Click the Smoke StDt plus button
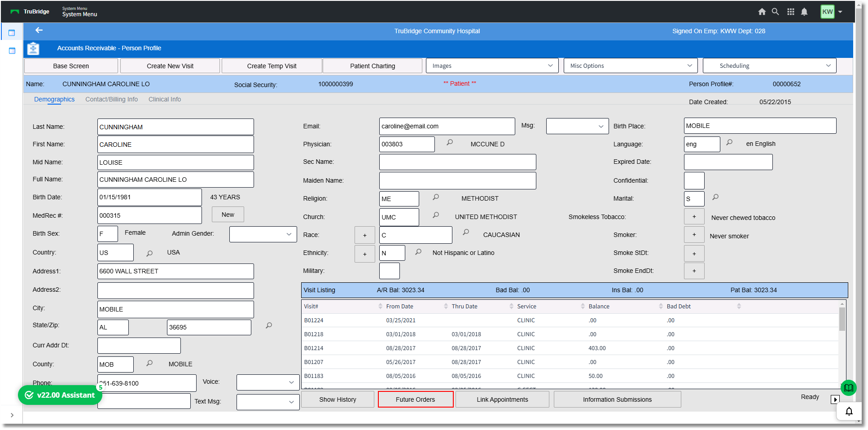 pyautogui.click(x=694, y=254)
